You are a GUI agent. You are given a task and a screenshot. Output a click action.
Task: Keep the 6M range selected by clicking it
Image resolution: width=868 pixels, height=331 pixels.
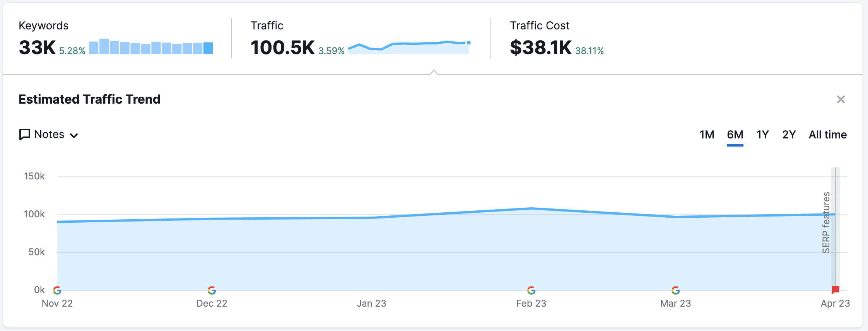[x=735, y=135]
